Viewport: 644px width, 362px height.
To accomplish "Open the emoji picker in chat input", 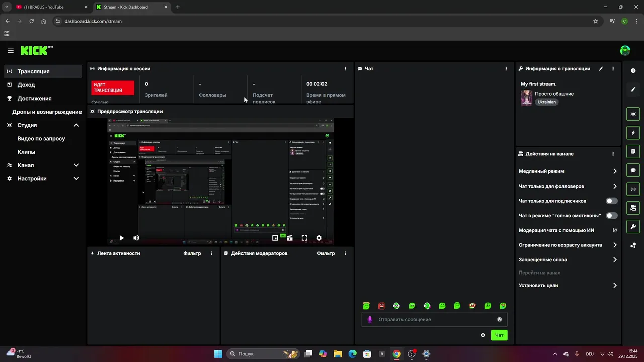I will pyautogui.click(x=499, y=319).
